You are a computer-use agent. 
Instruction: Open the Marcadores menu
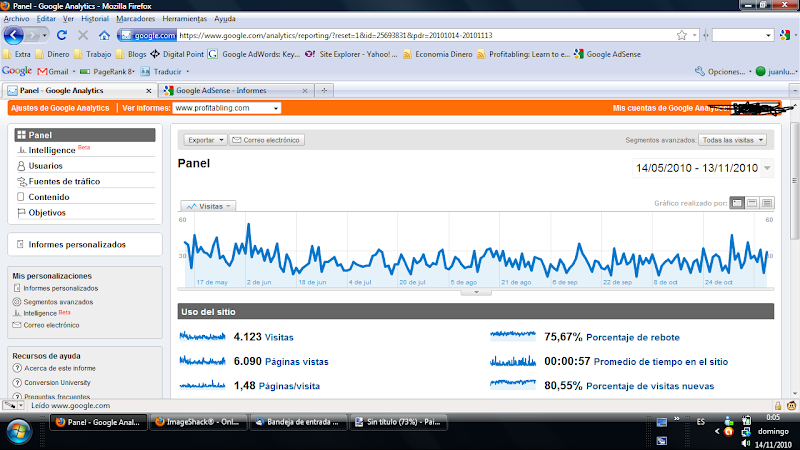pos(135,19)
